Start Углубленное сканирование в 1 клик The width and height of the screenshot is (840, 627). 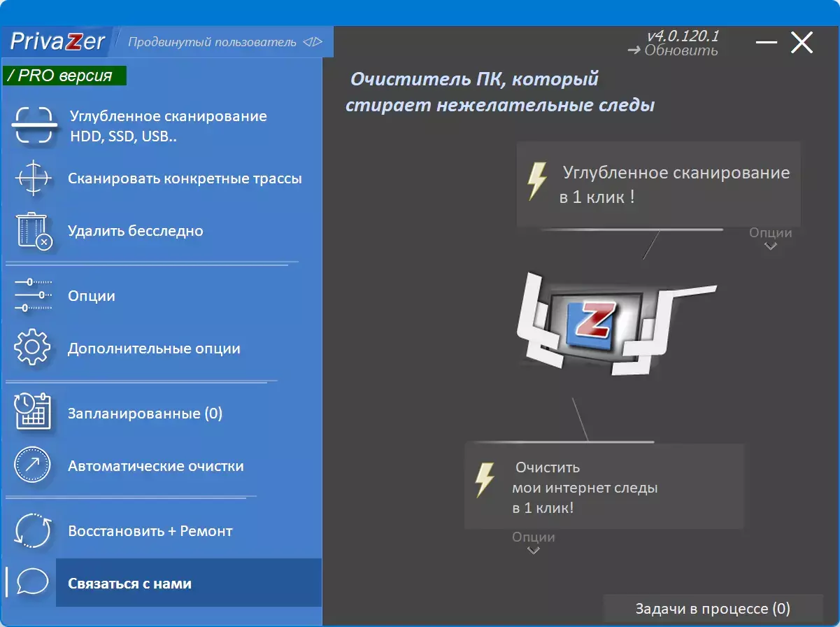[x=658, y=184]
